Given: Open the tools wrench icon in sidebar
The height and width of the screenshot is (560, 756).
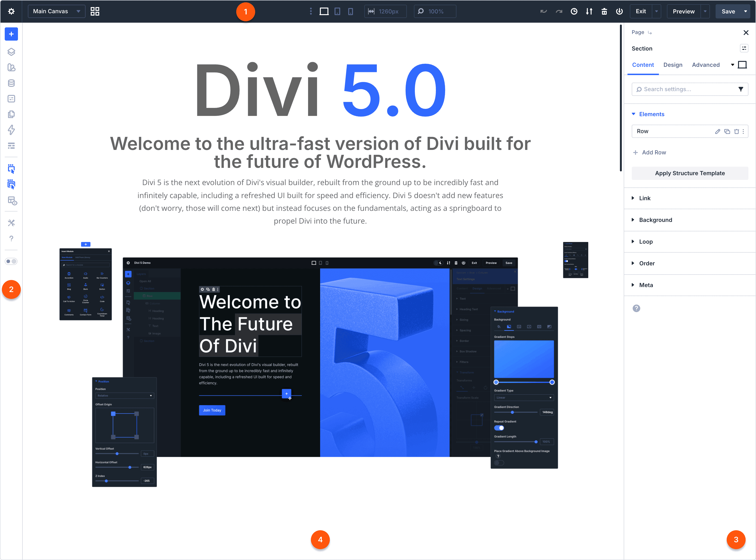Looking at the screenshot, I should [x=11, y=223].
